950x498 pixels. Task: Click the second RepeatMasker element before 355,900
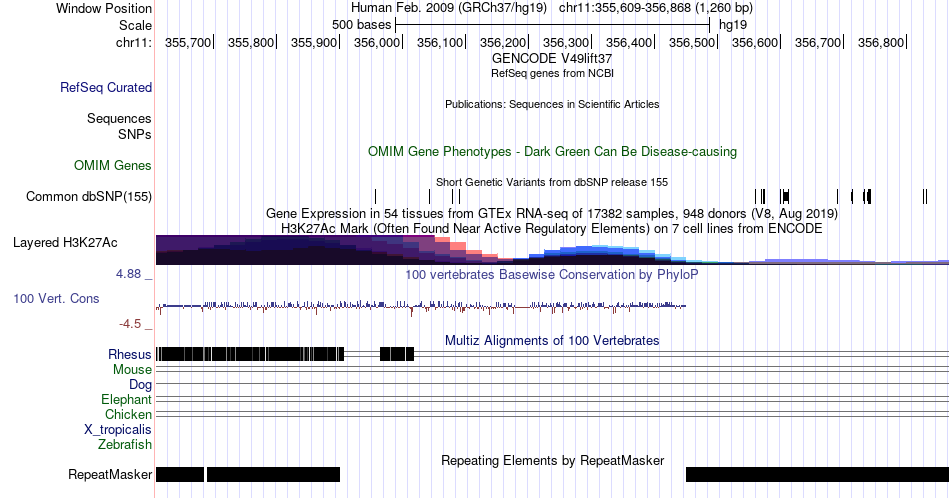273,474
